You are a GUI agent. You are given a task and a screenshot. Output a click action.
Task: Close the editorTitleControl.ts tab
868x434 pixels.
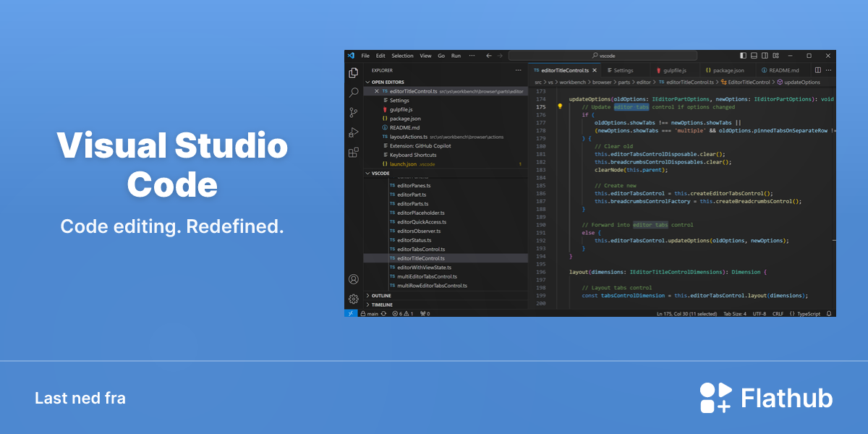[595, 70]
